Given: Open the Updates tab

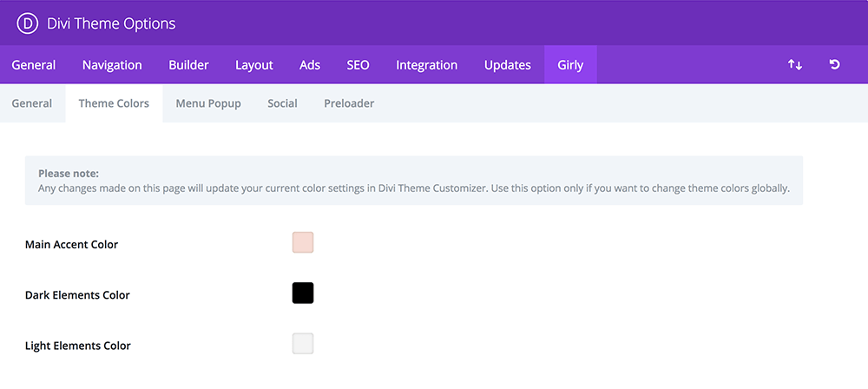Looking at the screenshot, I should 508,65.
